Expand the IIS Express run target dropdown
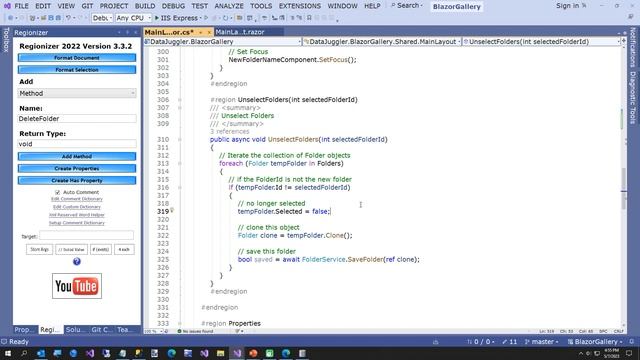This screenshot has width=640, height=360. (200, 18)
